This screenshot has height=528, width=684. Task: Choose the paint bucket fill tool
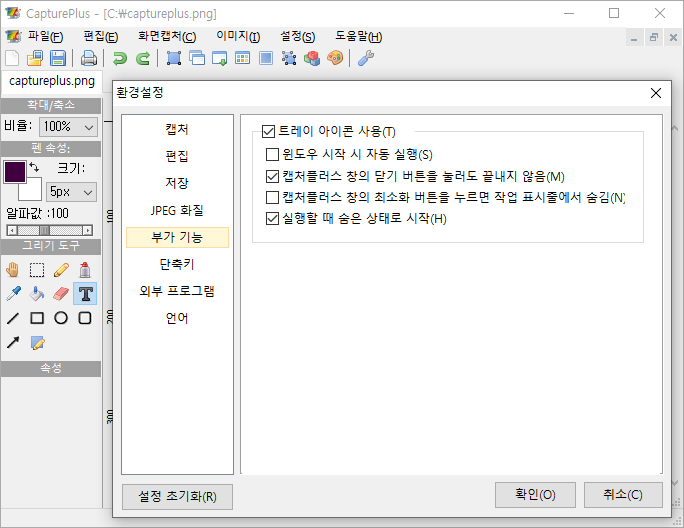[x=37, y=294]
